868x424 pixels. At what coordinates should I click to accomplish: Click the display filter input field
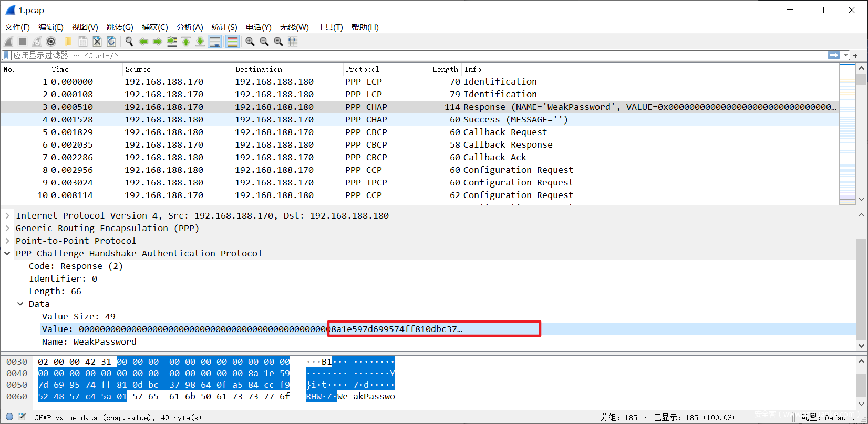click(x=420, y=55)
